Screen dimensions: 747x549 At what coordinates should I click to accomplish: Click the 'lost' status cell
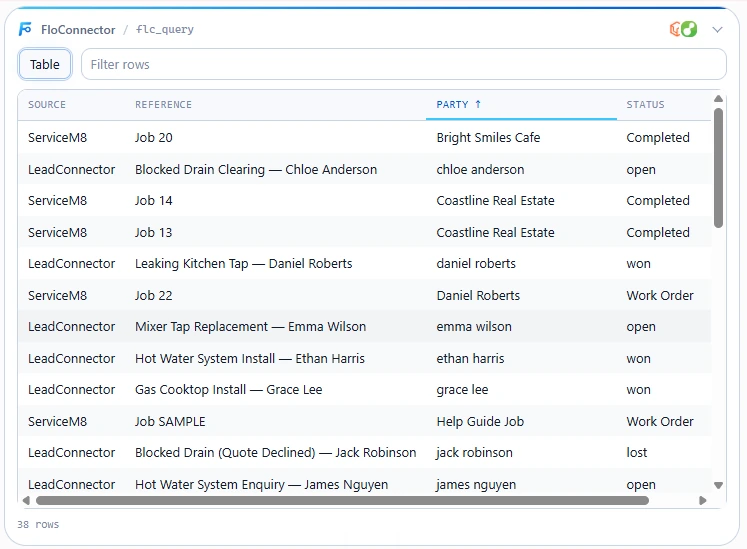point(636,452)
